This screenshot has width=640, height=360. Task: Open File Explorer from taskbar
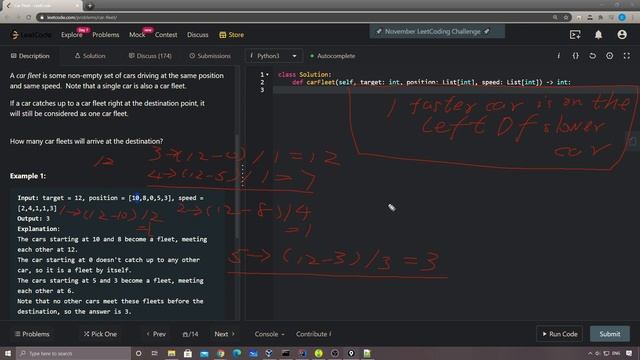pos(171,353)
